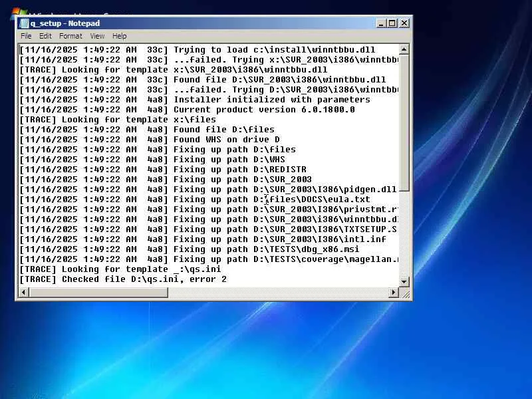Screen dimensions: 532x399
Task: Open the View menu
Action: (x=97, y=36)
